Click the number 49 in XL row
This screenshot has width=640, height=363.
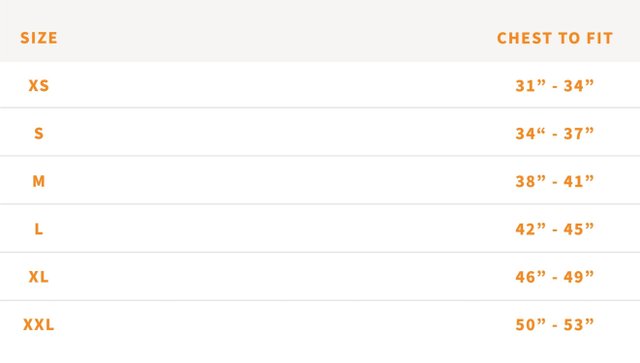tap(573, 277)
